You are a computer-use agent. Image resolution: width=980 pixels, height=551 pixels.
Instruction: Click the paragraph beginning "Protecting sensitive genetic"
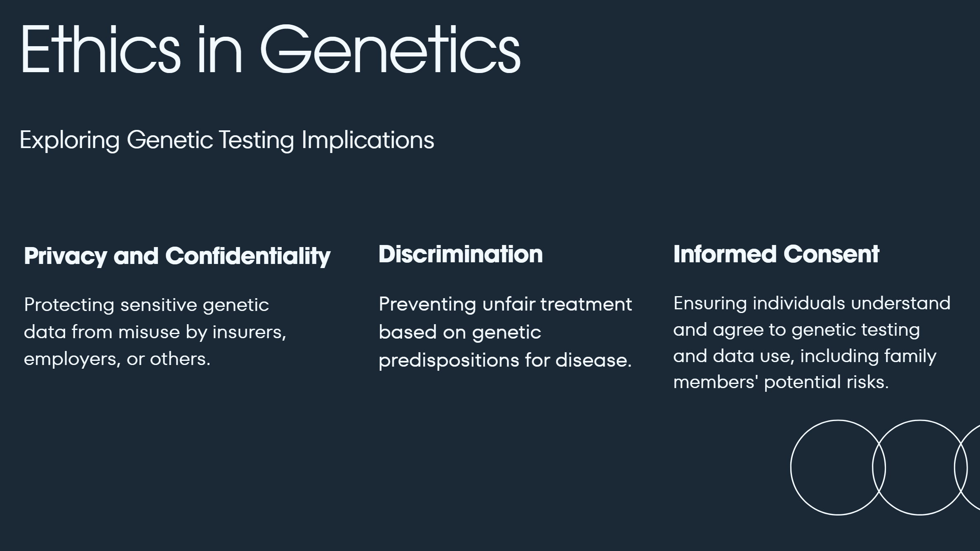pos(155,332)
